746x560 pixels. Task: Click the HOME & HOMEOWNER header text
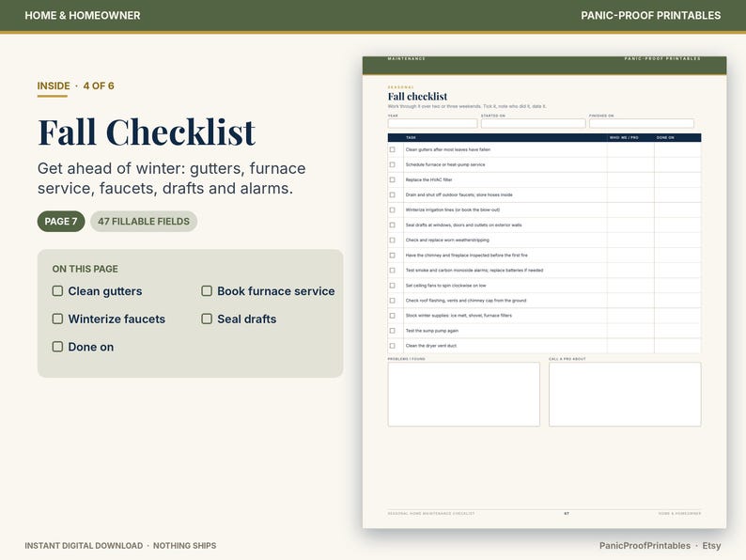83,15
